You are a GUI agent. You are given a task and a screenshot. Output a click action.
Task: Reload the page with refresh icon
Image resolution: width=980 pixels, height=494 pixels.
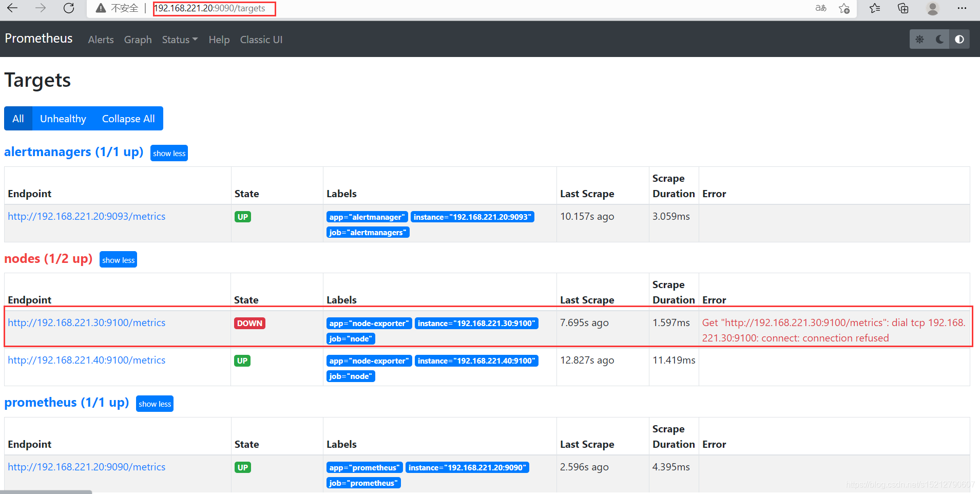(x=69, y=8)
